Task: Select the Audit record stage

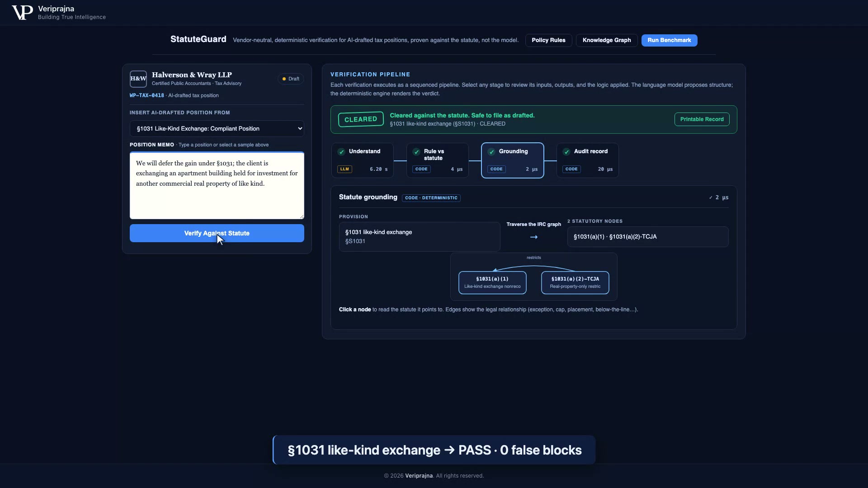Action: click(588, 160)
